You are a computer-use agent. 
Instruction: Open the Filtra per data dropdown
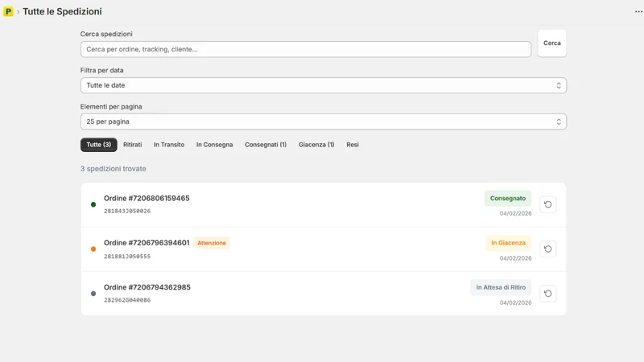324,85
